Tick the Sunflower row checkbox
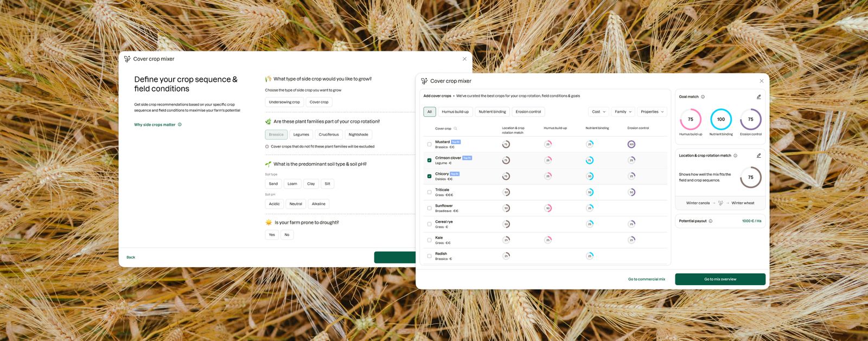Viewport: 868px width, 341px height. (429, 208)
